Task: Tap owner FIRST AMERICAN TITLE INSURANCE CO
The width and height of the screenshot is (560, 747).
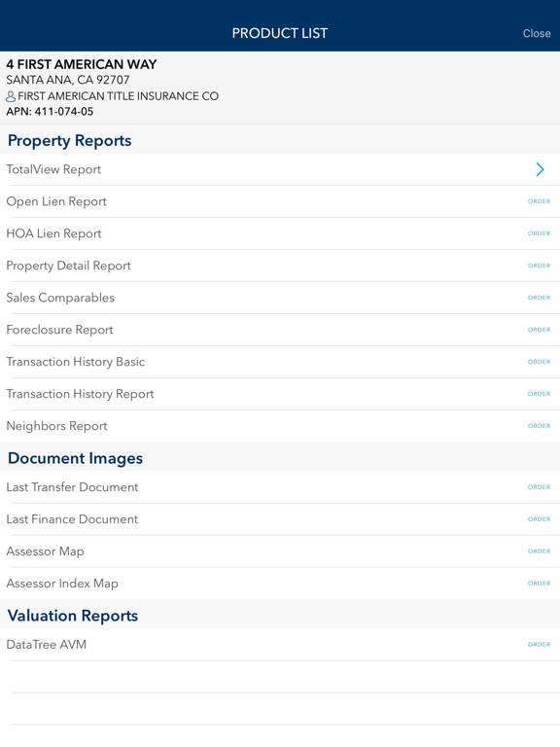Action: [118, 96]
